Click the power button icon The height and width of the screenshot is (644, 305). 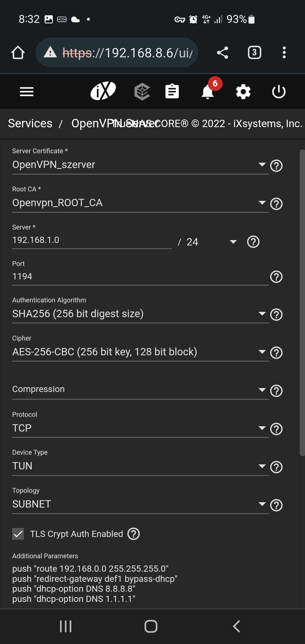tap(279, 92)
